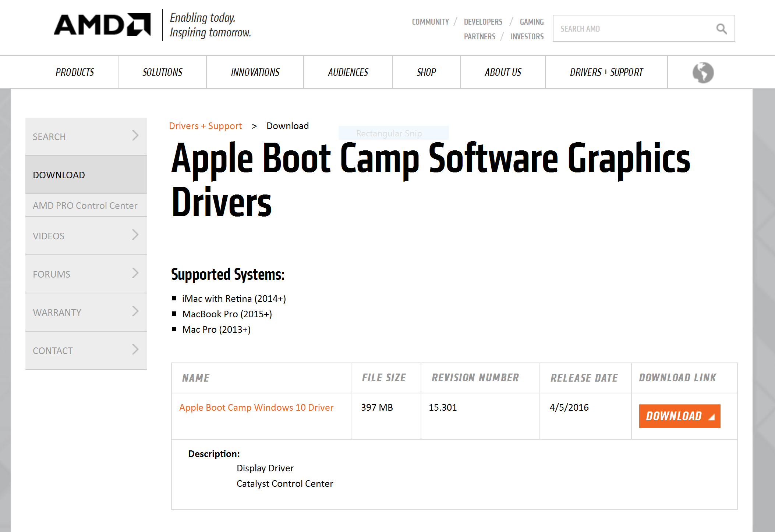This screenshot has width=775, height=532.
Task: Open the globe region selector
Action: coord(703,72)
